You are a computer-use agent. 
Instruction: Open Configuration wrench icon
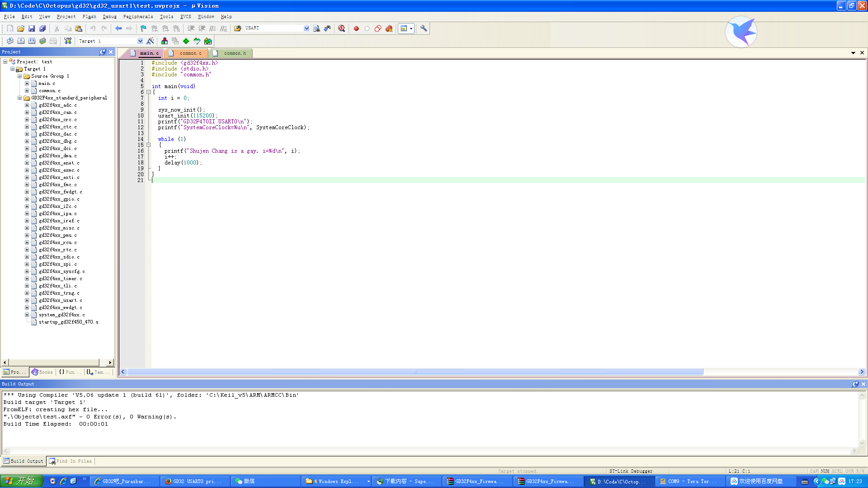click(x=424, y=28)
